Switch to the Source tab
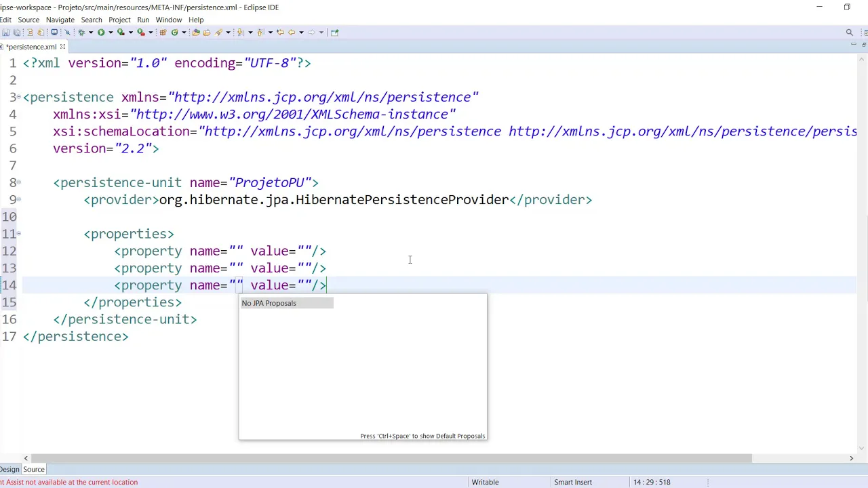This screenshot has height=488, width=868. point(34,469)
